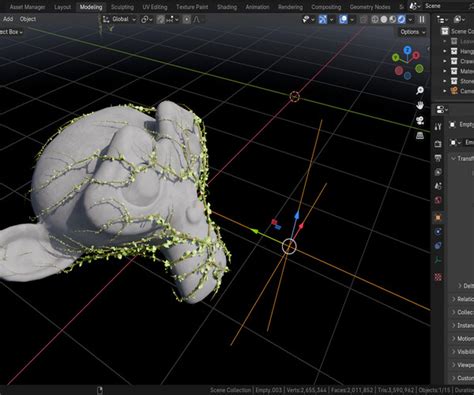
Task: Toggle the show gizmo button
Action: pos(322,20)
